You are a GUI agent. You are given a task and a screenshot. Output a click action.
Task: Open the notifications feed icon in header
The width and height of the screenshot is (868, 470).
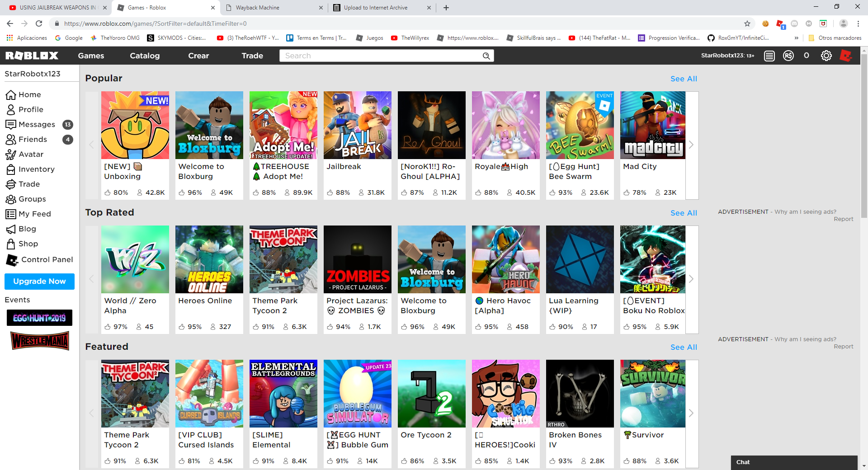(x=769, y=56)
